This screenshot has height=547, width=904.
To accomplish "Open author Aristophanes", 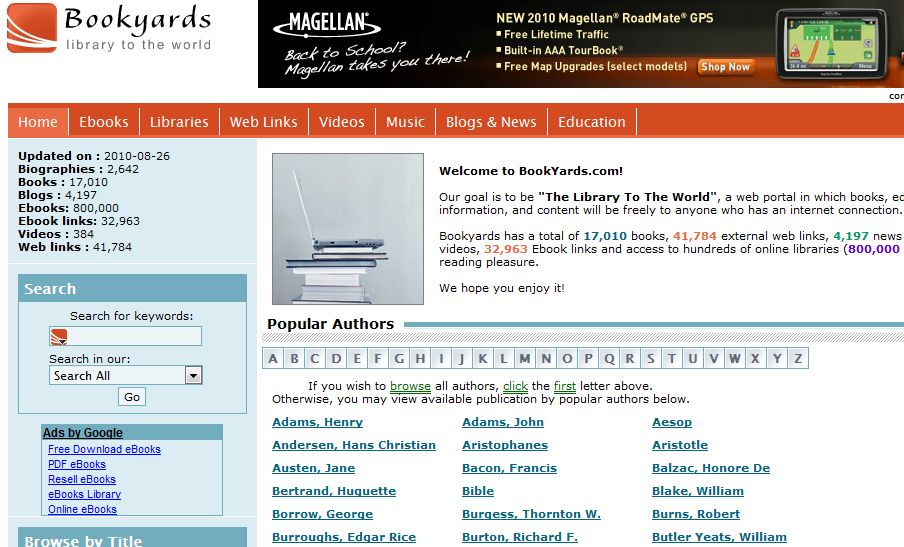I will coord(505,445).
